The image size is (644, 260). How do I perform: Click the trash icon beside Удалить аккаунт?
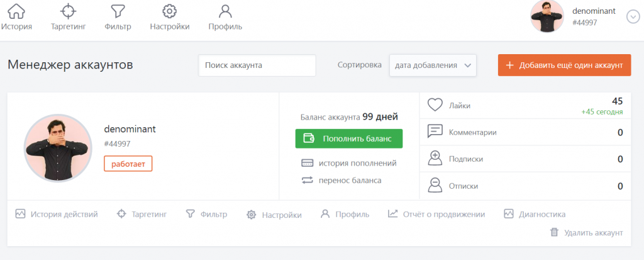554,232
